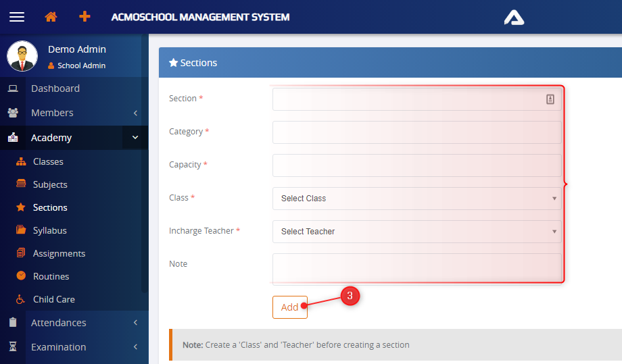
Task: Click the hamburger menu icon
Action: coord(17,17)
